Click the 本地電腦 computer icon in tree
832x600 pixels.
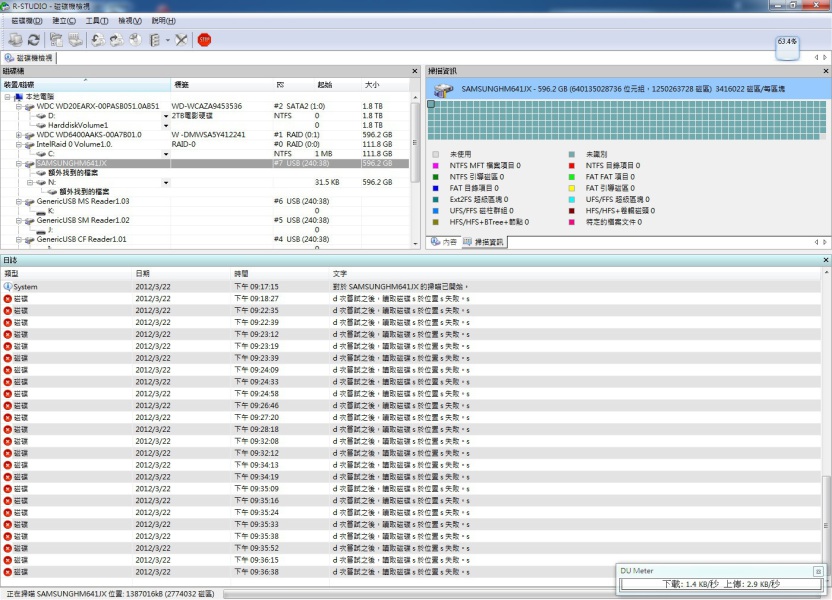[19, 97]
